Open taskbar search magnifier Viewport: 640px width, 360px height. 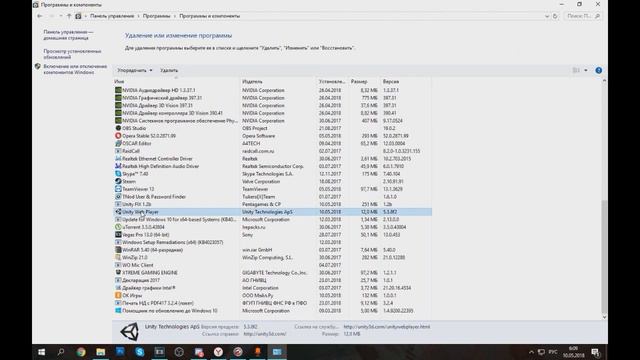pyautogui.click(x=61, y=352)
